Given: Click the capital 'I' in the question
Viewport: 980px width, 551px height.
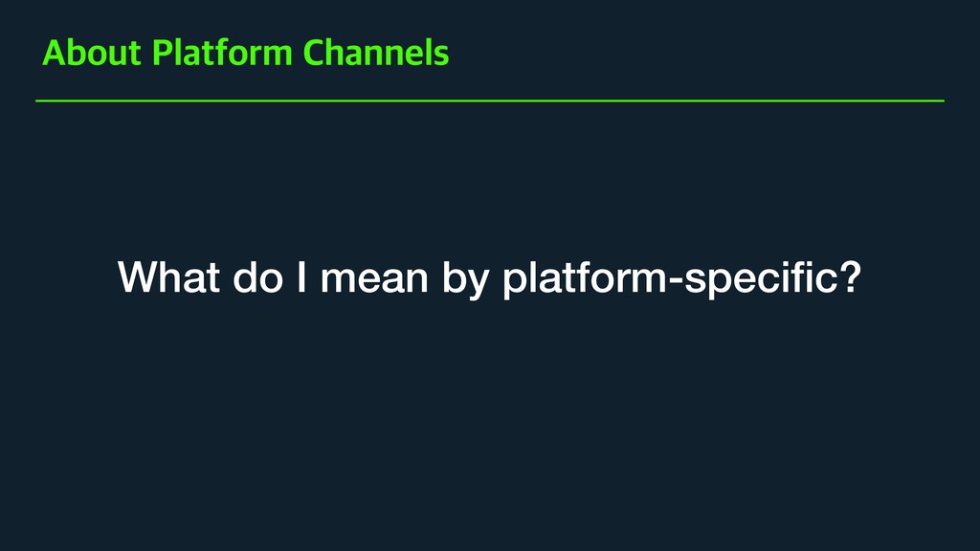Looking at the screenshot, I should coord(301,276).
